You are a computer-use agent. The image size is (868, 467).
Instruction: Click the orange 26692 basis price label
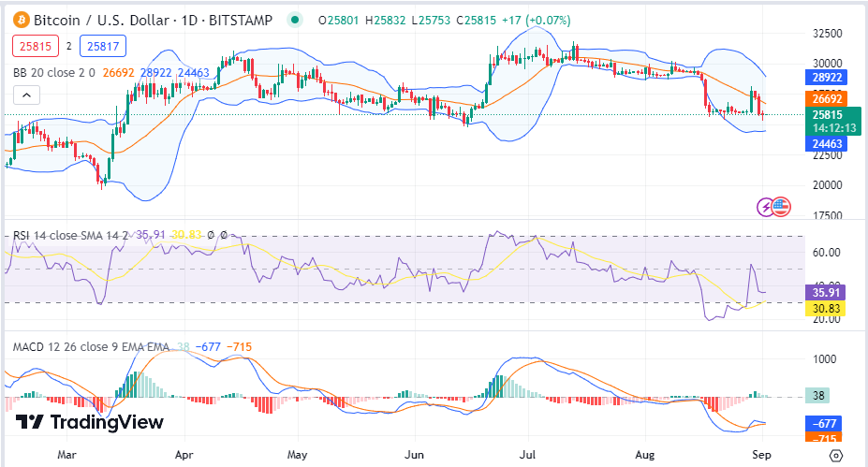click(x=827, y=99)
